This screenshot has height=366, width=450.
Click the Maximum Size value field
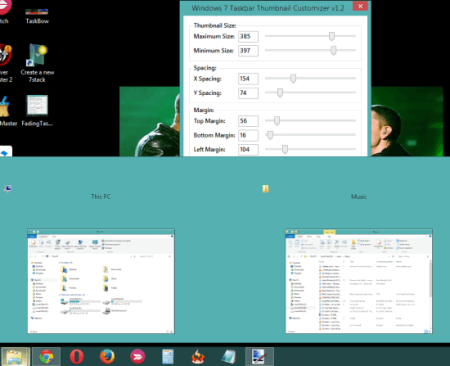[x=248, y=36]
